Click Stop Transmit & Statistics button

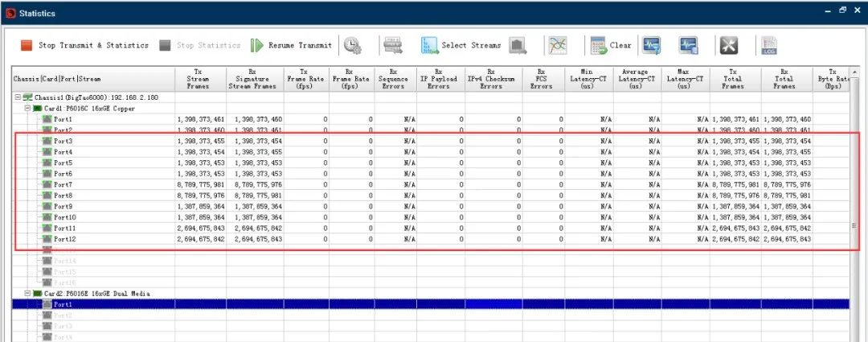84,46
